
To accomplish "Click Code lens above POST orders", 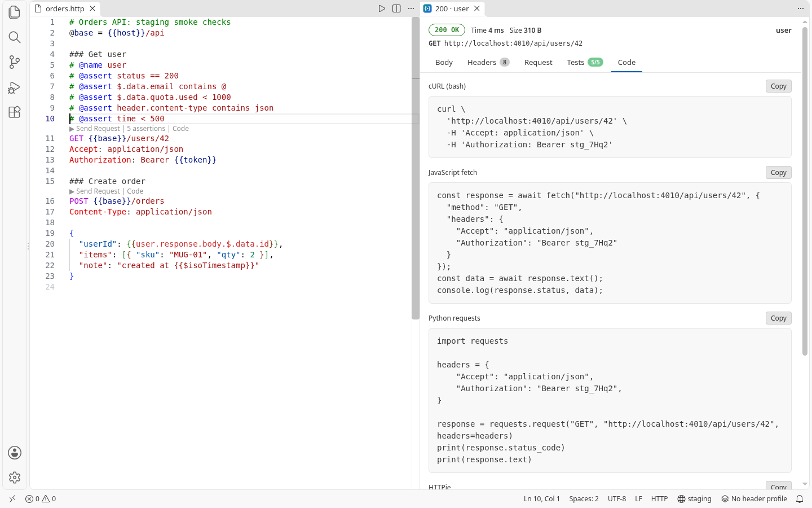I will click(135, 191).
